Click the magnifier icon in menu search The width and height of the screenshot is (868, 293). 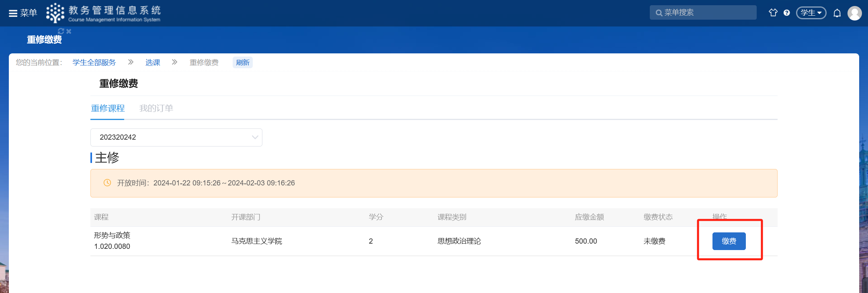click(659, 13)
